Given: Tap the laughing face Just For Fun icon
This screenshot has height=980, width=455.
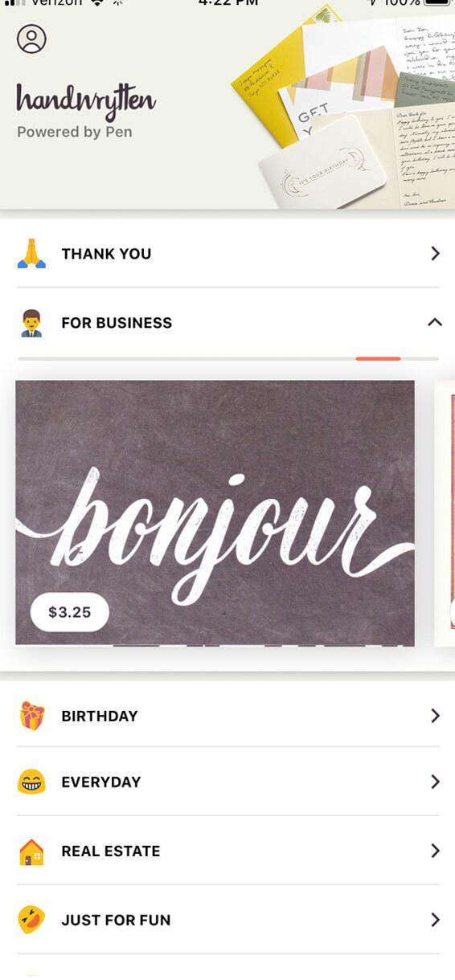Looking at the screenshot, I should (x=31, y=920).
